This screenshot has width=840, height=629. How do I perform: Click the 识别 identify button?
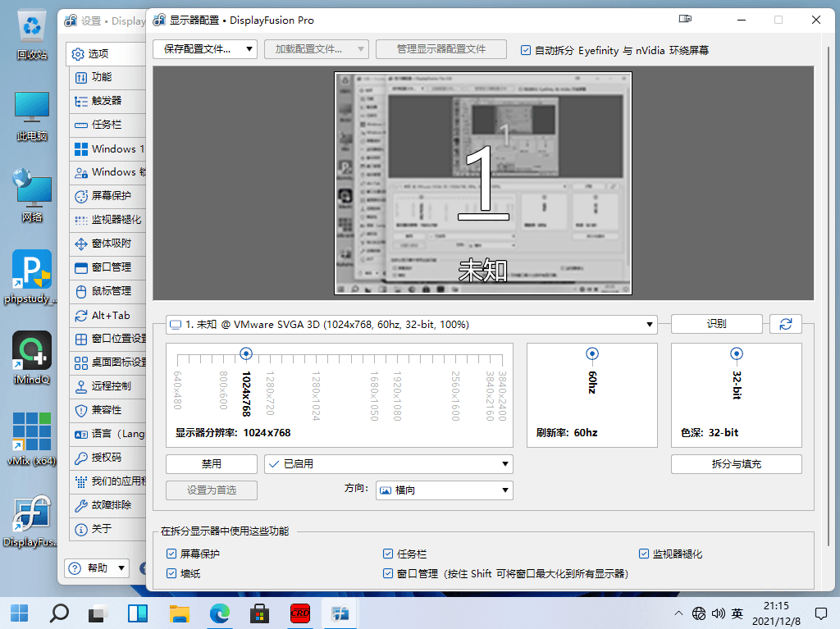pyautogui.click(x=716, y=324)
